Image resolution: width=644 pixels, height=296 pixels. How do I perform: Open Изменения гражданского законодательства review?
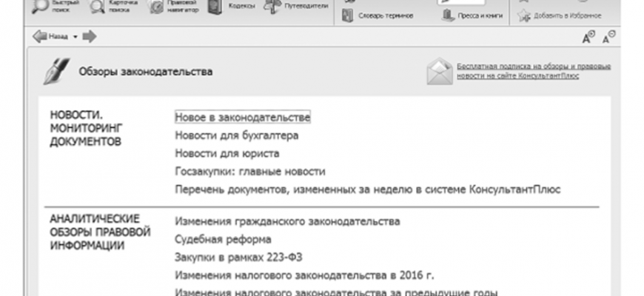[287, 221]
